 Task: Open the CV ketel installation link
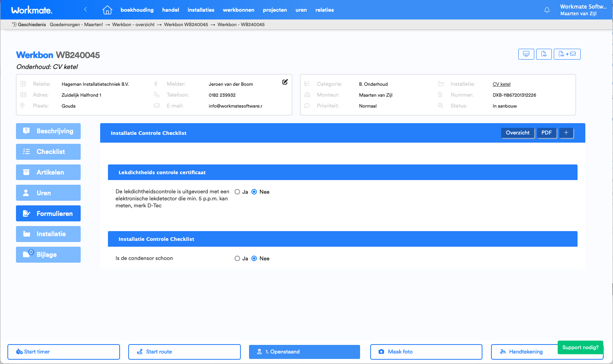501,84
